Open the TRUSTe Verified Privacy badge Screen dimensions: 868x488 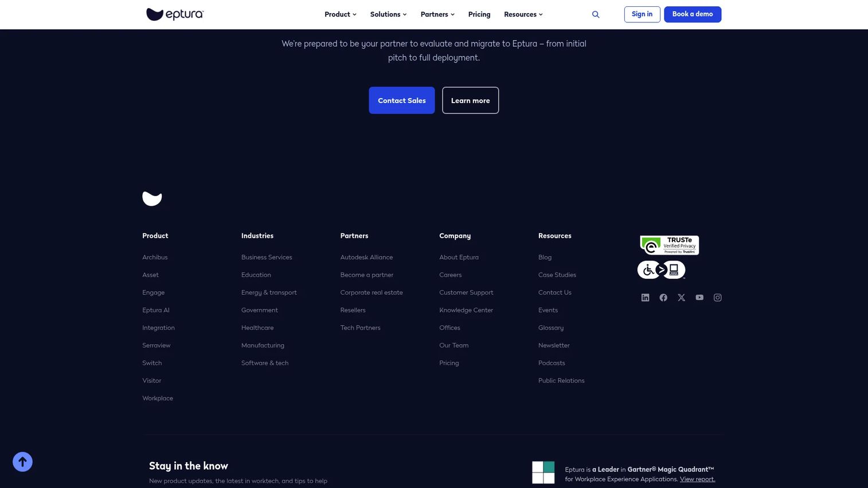point(669,245)
